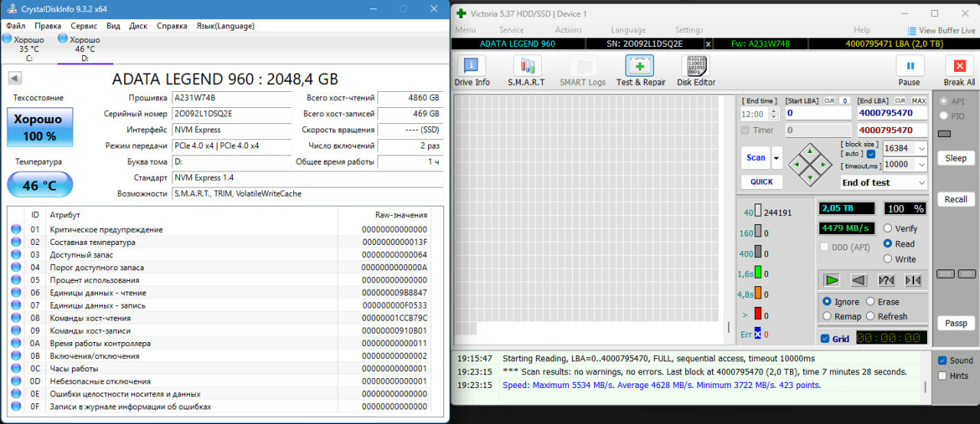Select the Refresh error action
980x424 pixels.
pyautogui.click(x=870, y=316)
